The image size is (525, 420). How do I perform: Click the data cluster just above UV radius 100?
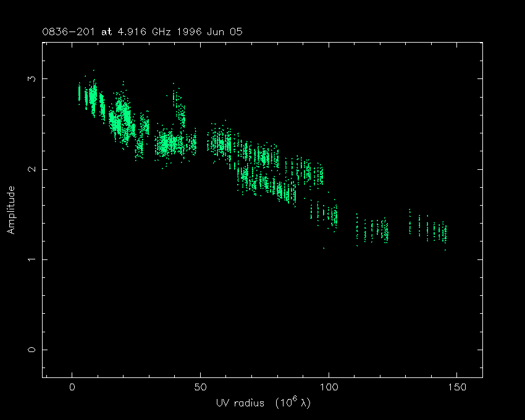click(332, 216)
